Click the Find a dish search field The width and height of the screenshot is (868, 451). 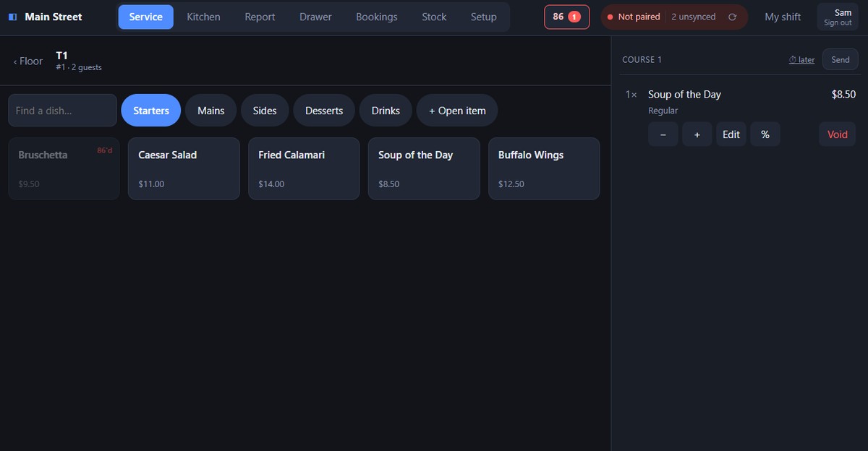(x=62, y=111)
